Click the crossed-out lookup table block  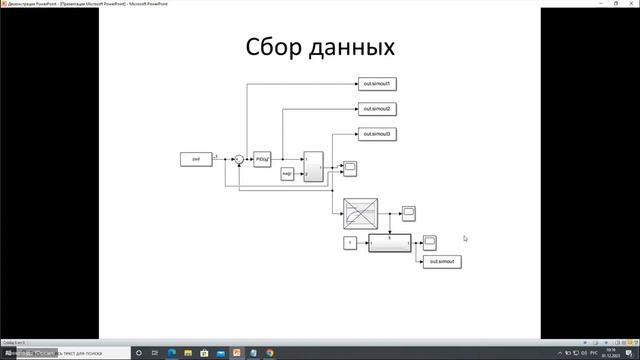[360, 214]
